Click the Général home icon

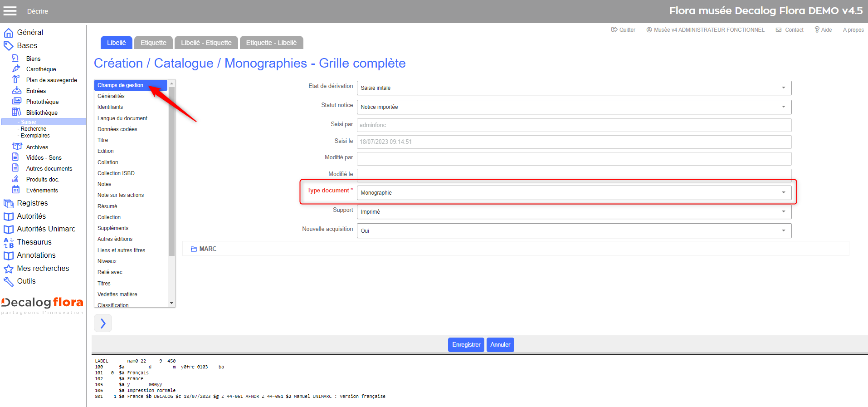point(8,33)
